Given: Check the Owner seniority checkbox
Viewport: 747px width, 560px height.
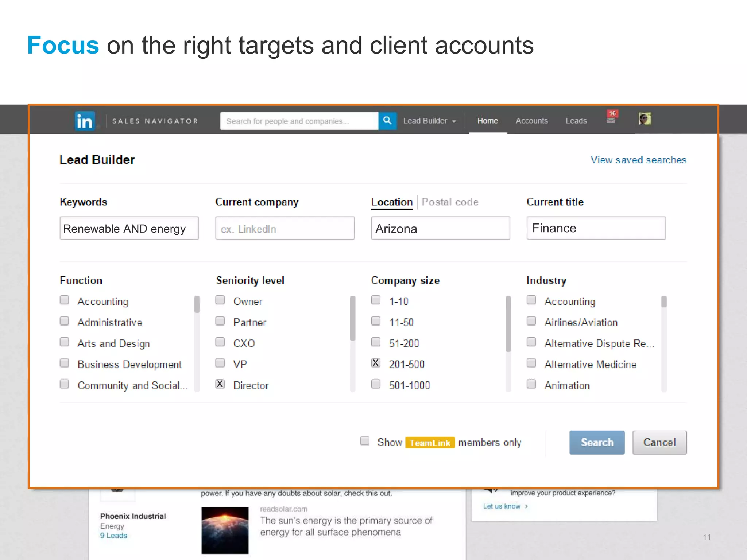Looking at the screenshot, I should pos(220,300).
